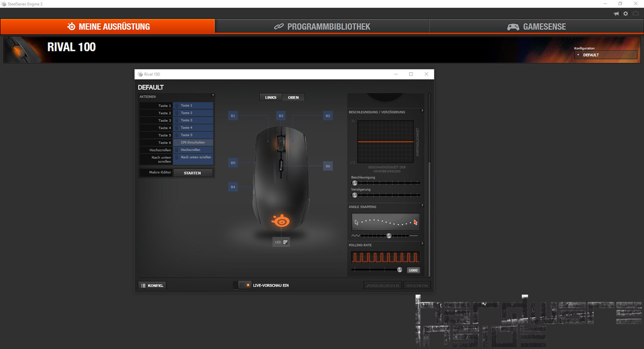Click the Hochscrollen row label

(x=160, y=150)
